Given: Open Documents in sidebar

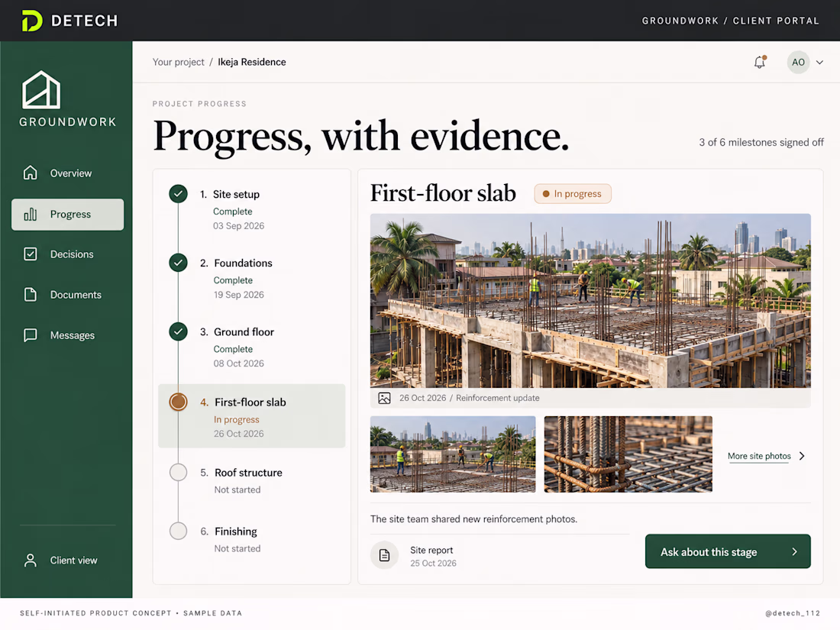Looking at the screenshot, I should pyautogui.click(x=67, y=295).
